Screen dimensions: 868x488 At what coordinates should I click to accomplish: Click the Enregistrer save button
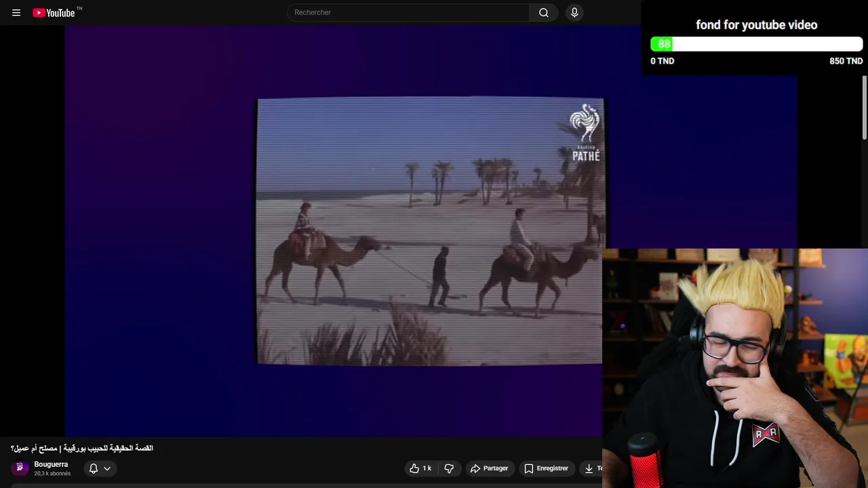pyautogui.click(x=546, y=468)
